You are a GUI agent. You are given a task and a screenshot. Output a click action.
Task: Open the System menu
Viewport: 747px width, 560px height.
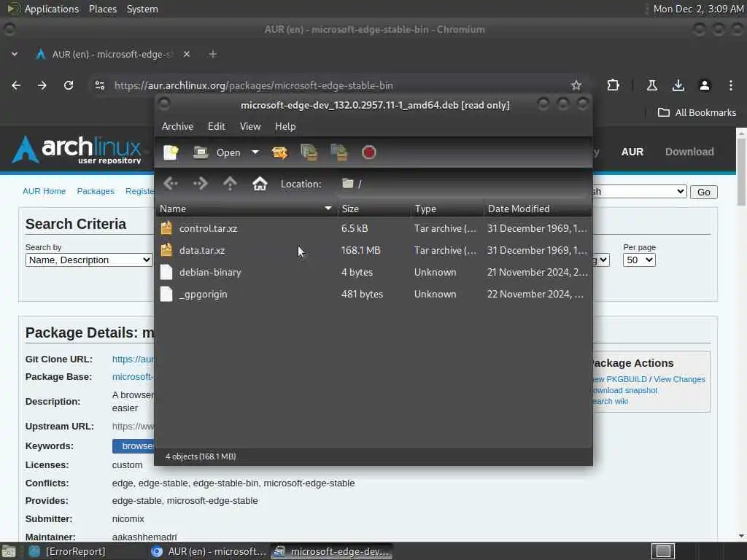tap(142, 9)
